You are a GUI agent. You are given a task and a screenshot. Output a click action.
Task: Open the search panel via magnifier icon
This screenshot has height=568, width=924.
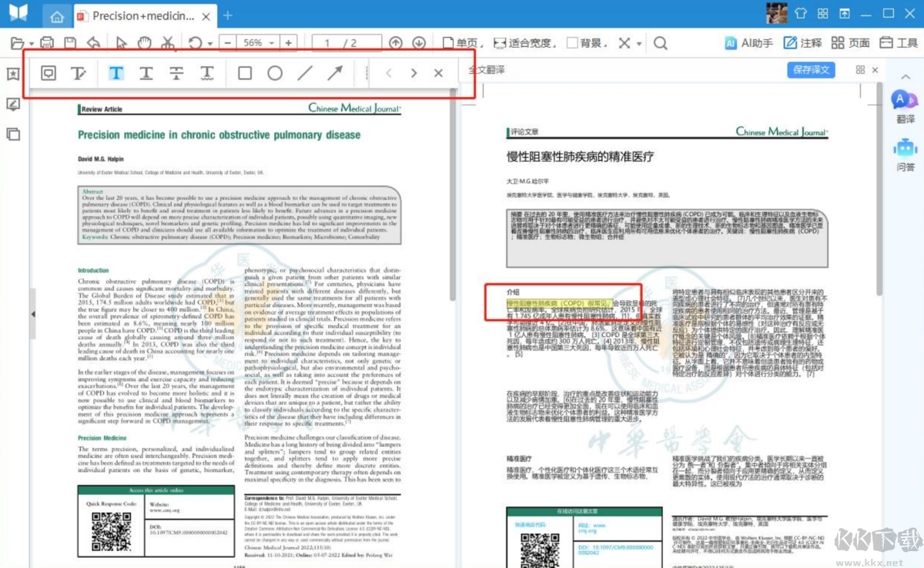point(660,42)
